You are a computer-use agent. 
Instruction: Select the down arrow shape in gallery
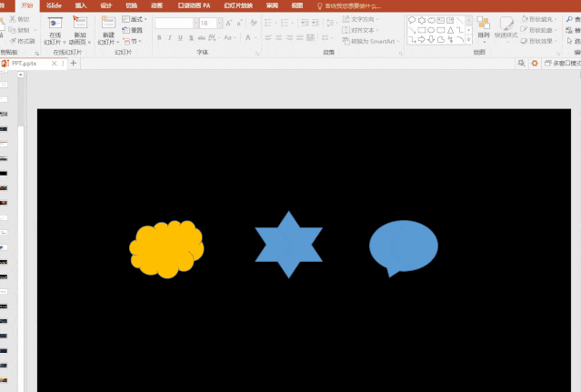pyautogui.click(x=431, y=39)
